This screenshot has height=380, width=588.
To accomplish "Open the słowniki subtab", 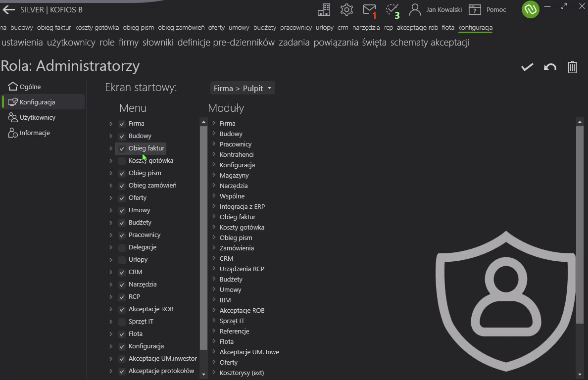I will pos(158,43).
